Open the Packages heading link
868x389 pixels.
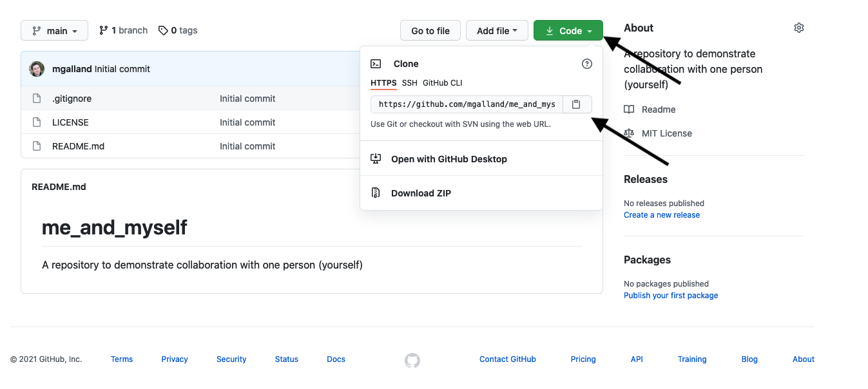pyautogui.click(x=647, y=260)
